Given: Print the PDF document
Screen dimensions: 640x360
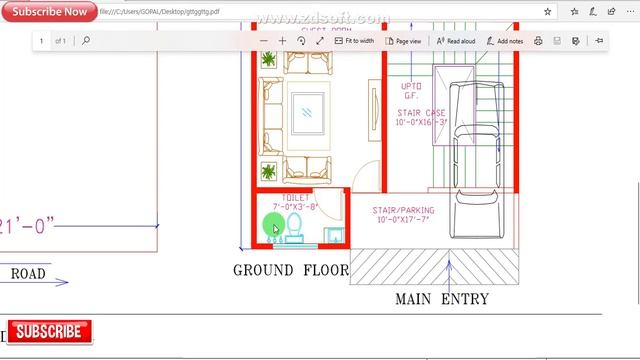Looking at the screenshot, I should coord(538,41).
